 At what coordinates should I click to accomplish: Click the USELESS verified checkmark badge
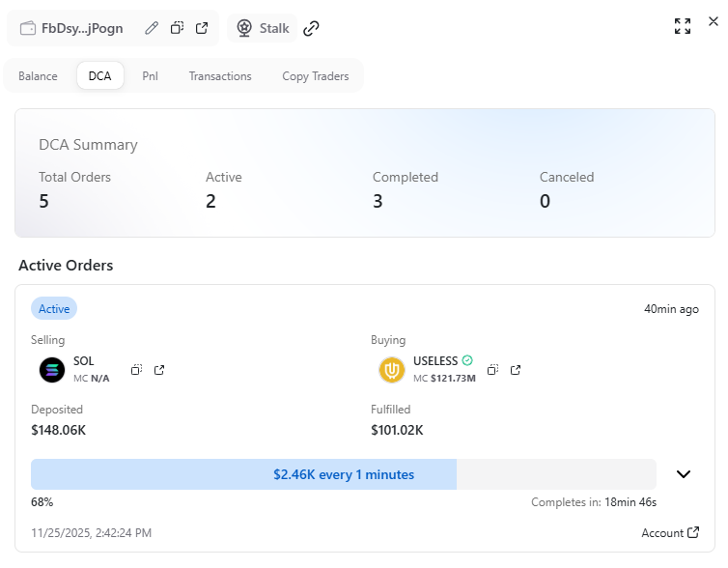click(x=467, y=360)
